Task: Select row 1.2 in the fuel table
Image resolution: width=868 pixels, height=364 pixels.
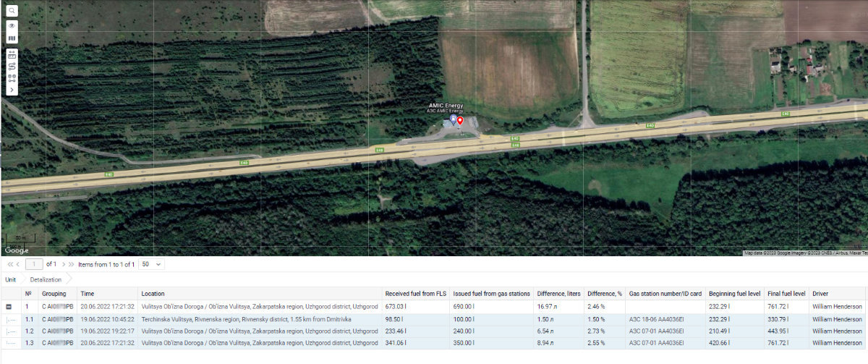Action: click(434, 331)
